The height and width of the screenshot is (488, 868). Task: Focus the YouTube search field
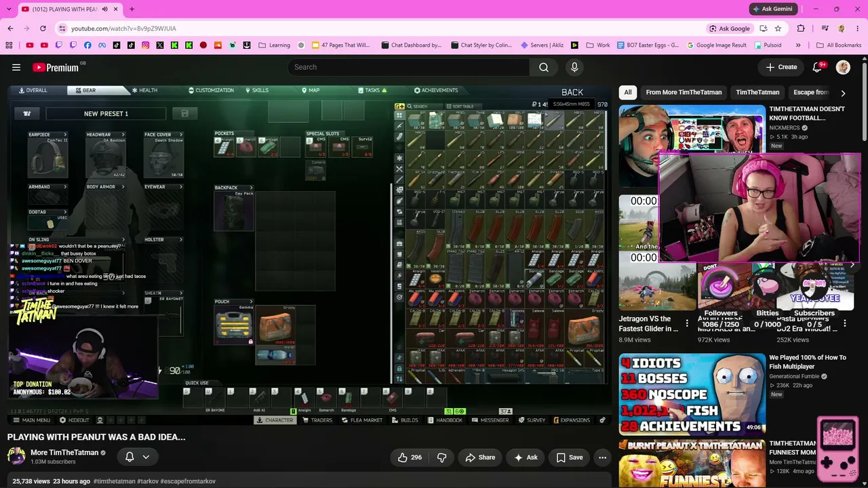click(409, 67)
